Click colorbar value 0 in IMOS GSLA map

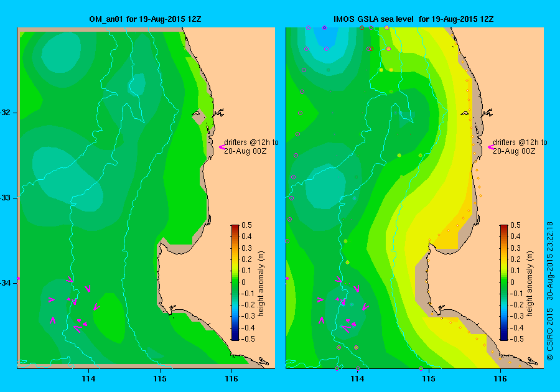[513, 282]
